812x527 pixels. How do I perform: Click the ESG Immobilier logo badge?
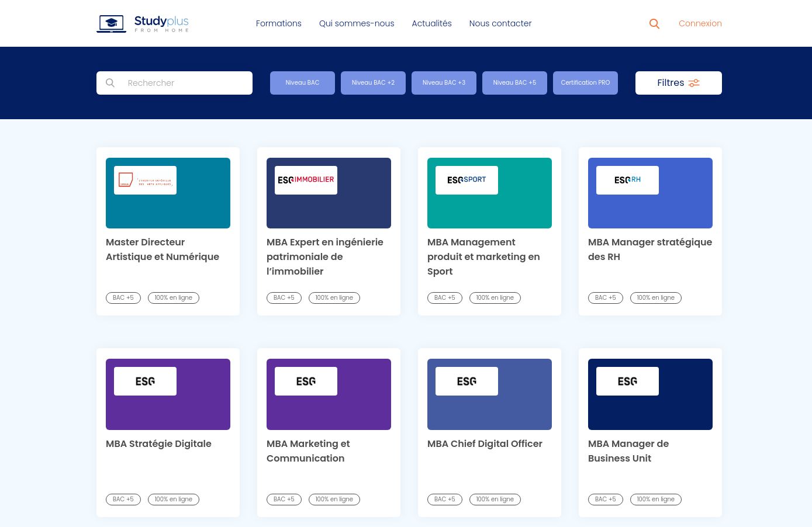(306, 180)
